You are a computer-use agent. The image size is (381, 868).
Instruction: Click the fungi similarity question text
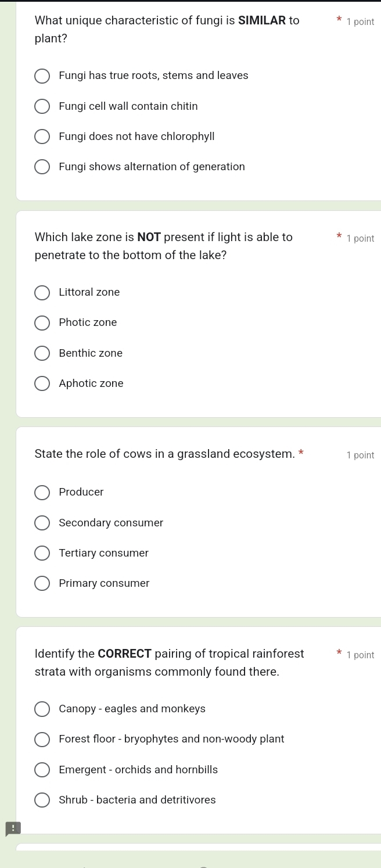pyautogui.click(x=167, y=30)
